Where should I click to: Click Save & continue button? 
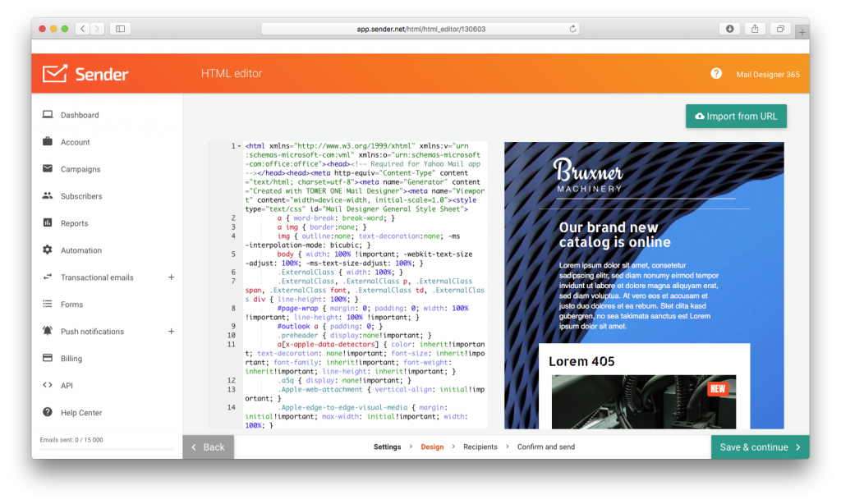760,447
